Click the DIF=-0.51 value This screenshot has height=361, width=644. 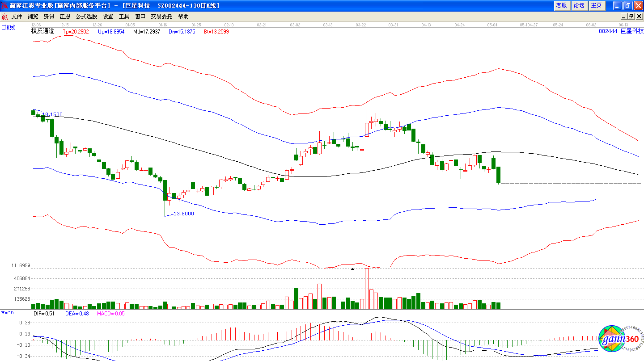pyautogui.click(x=44, y=314)
